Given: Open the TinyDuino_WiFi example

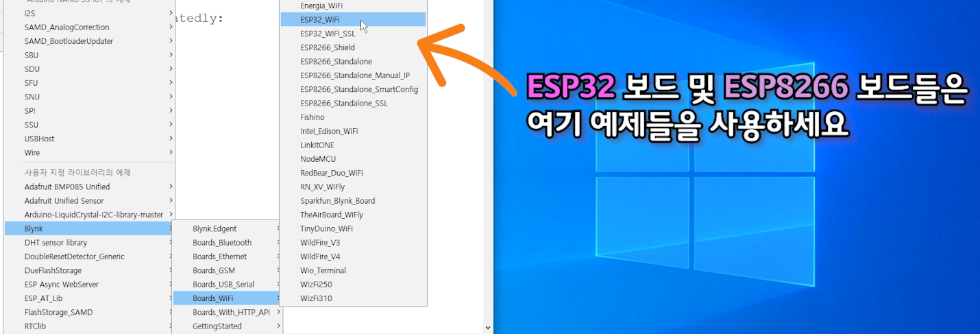Looking at the screenshot, I should pyautogui.click(x=353, y=228).
